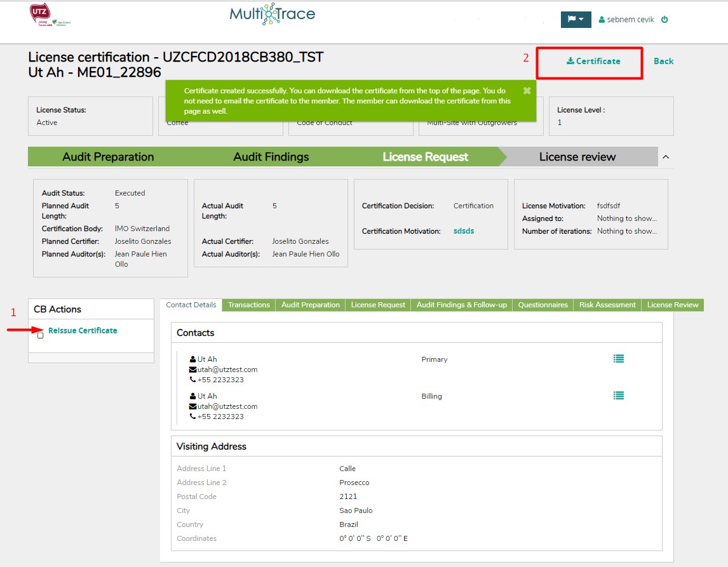Image resolution: width=728 pixels, height=567 pixels.
Task: Go to the Risk Assessment tab
Action: click(607, 305)
